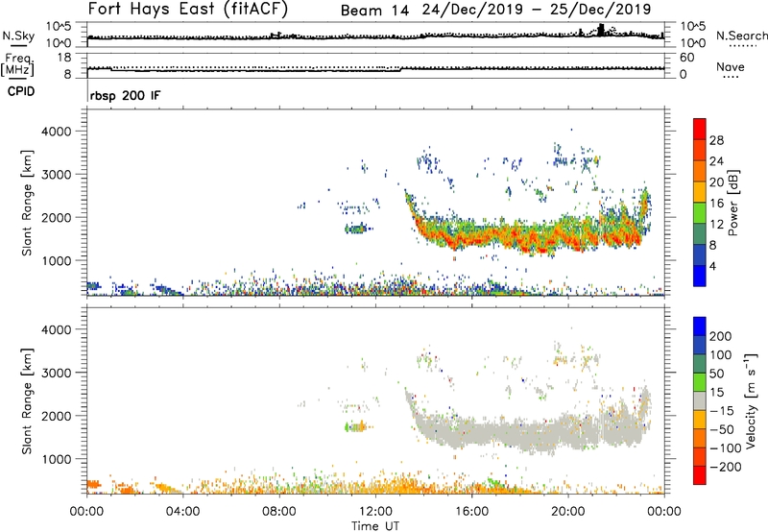The height and width of the screenshot is (532, 768).
Task: Click the 'rbsp 200 IF' CPID text
Action: (x=125, y=95)
